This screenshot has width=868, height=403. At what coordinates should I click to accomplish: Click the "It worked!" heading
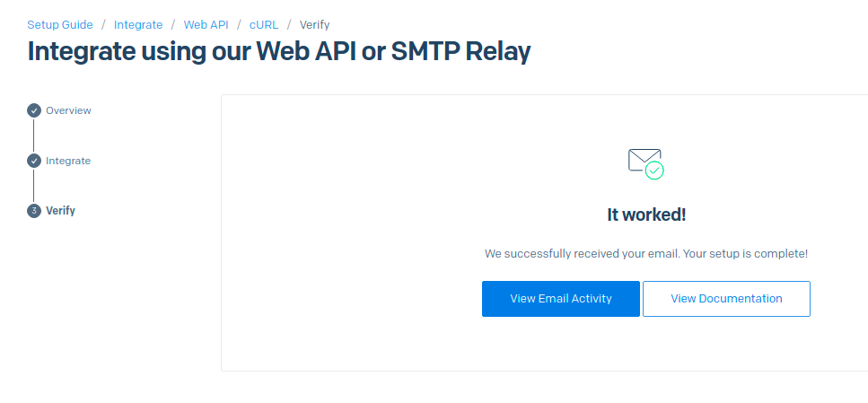[x=646, y=215]
